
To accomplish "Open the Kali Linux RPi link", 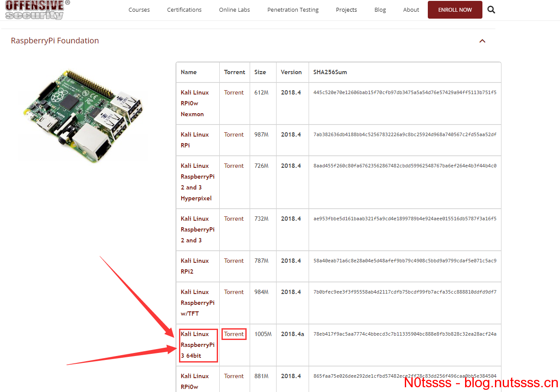I will 195,140.
